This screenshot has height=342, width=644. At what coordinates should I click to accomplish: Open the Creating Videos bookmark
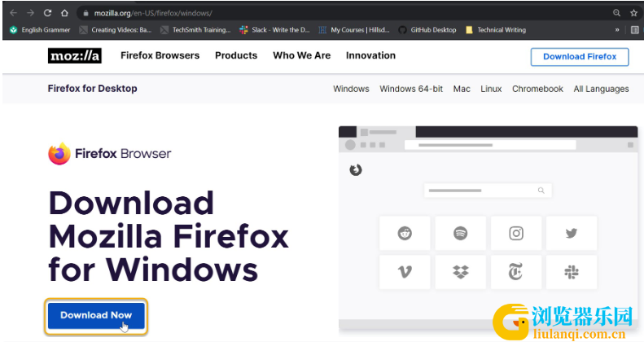click(x=116, y=29)
